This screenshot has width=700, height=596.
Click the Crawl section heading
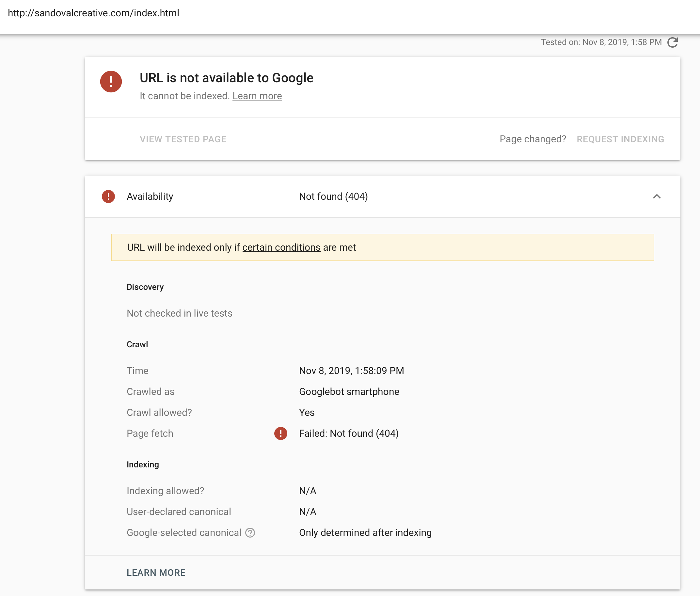(137, 344)
